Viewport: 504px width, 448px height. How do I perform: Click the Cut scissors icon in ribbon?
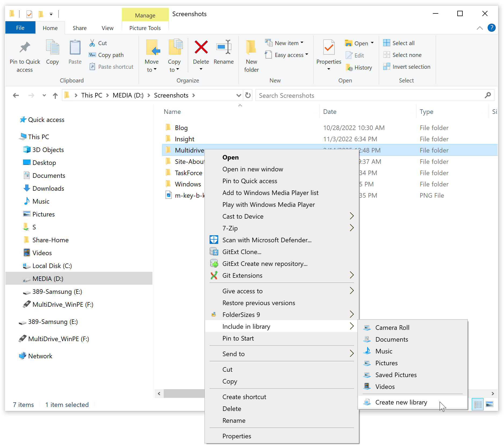pyautogui.click(x=92, y=43)
